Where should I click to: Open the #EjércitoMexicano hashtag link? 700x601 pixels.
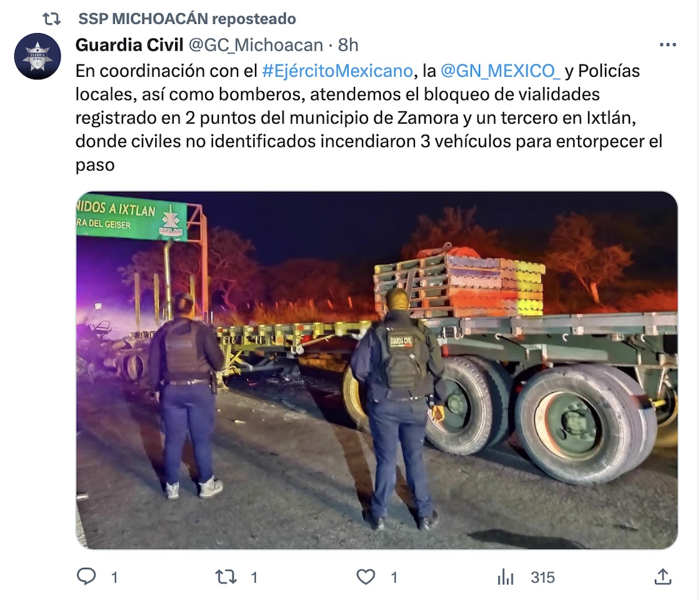[337, 71]
